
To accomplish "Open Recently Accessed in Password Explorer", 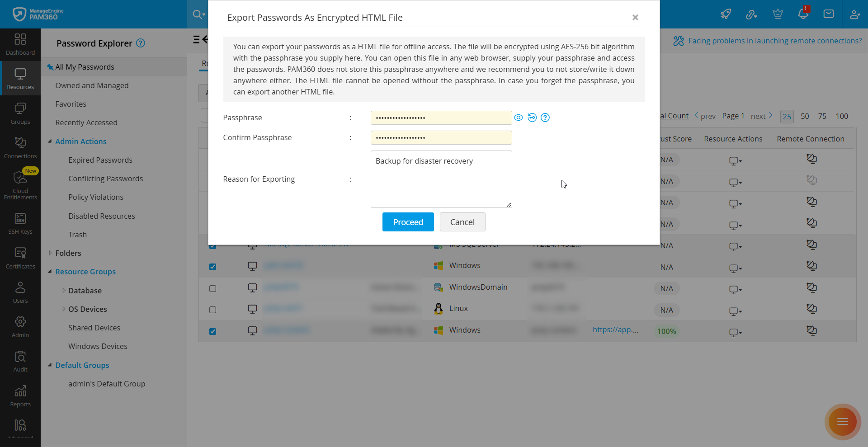I will tap(86, 122).
